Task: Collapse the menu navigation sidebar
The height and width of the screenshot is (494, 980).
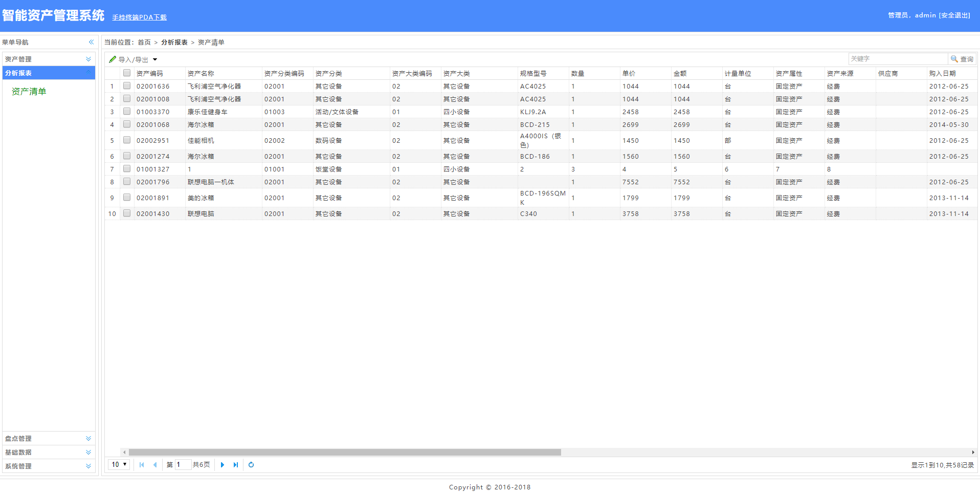Action: coord(91,42)
